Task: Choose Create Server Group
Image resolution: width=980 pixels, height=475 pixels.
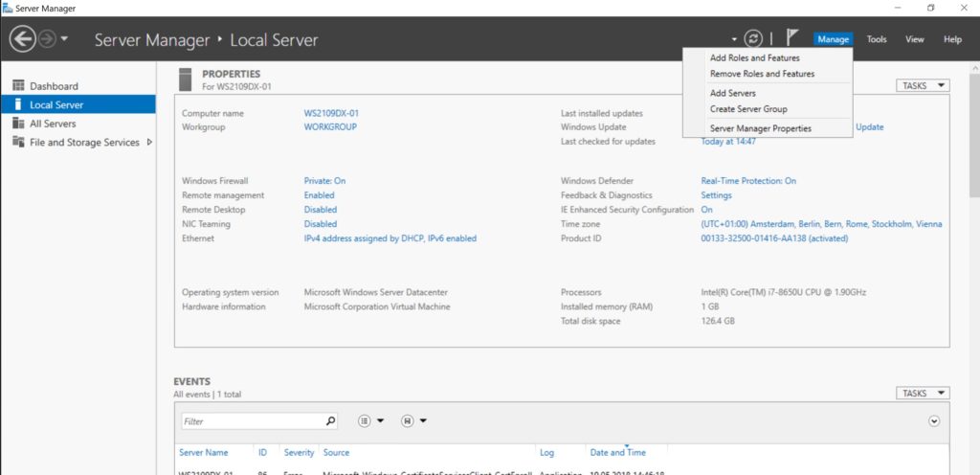Action: click(748, 109)
